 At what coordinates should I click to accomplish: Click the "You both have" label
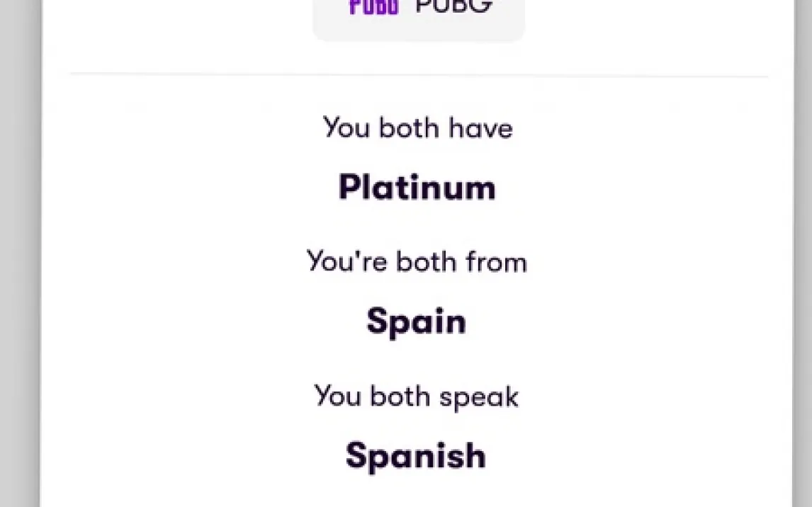418,128
